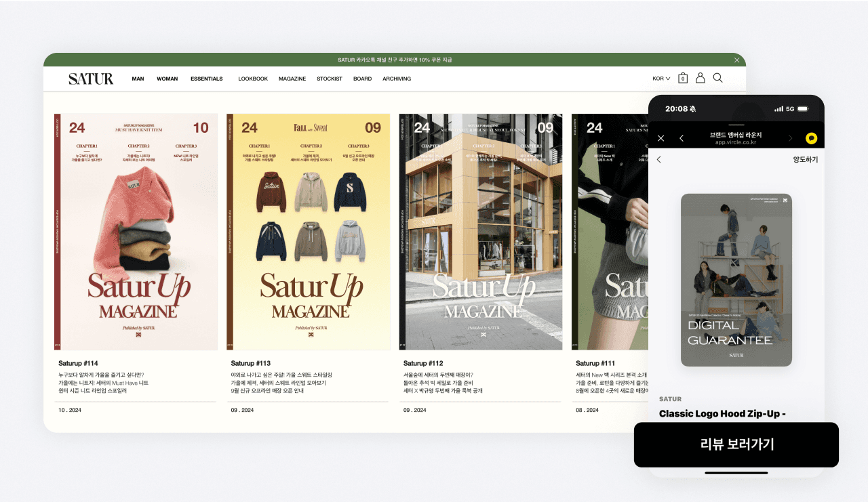Image resolution: width=868 pixels, height=502 pixels.
Task: Open the WOMAN menu
Action: pyautogui.click(x=167, y=79)
